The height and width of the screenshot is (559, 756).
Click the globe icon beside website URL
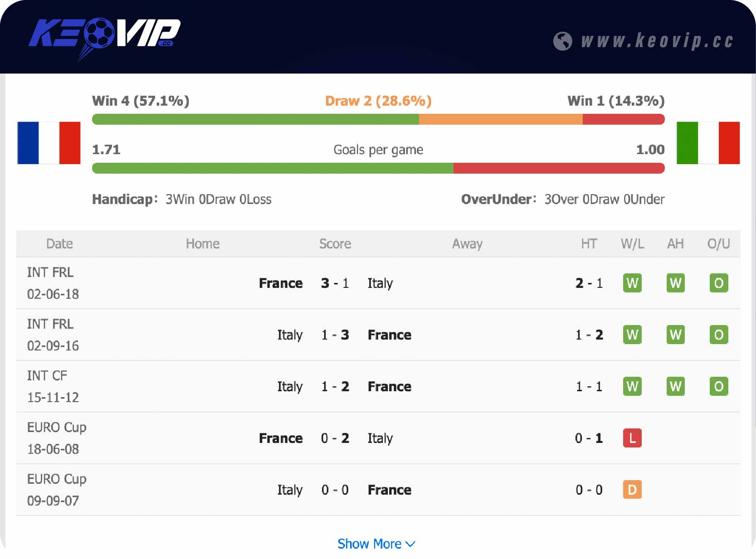point(562,41)
